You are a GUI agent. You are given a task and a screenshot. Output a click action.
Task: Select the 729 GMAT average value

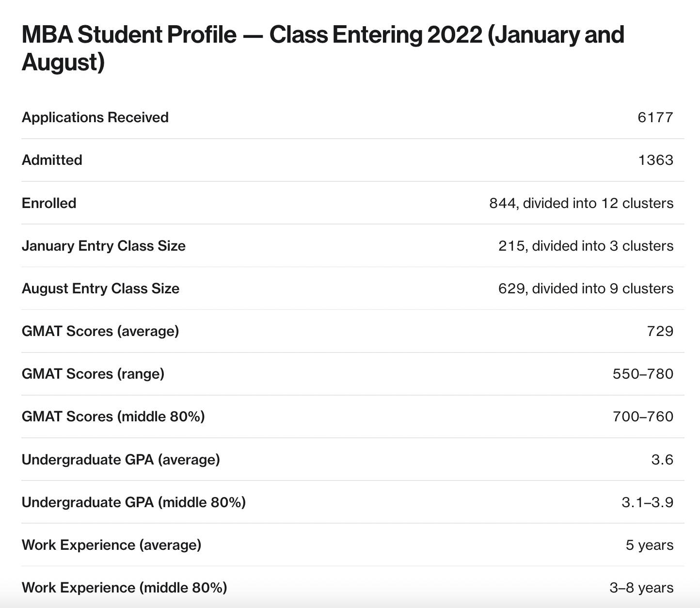click(x=660, y=331)
